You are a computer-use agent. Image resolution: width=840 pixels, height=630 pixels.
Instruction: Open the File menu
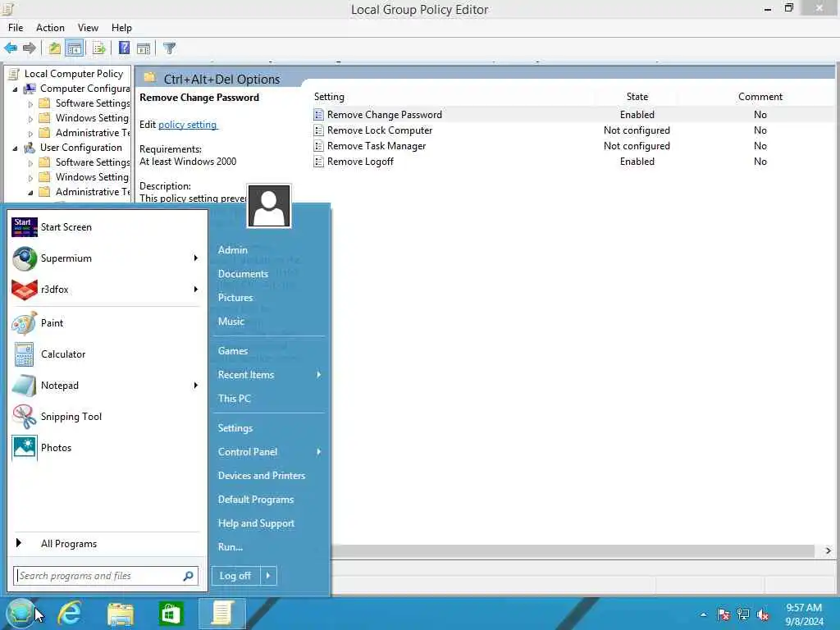(x=16, y=28)
